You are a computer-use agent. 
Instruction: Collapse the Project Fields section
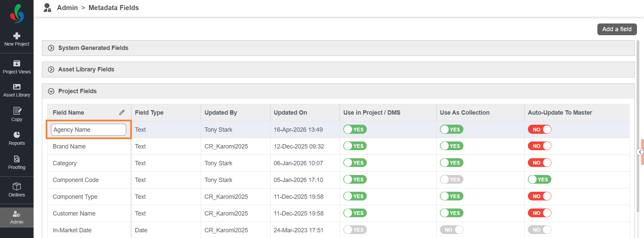point(51,91)
